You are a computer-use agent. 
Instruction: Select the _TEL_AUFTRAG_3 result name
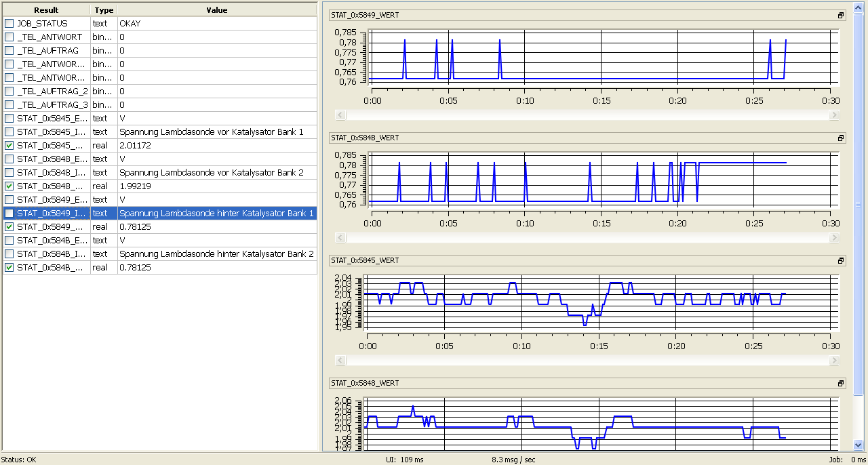(52, 104)
